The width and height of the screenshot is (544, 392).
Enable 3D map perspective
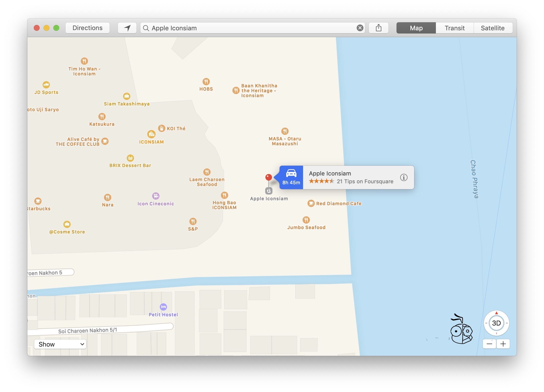coord(496,323)
